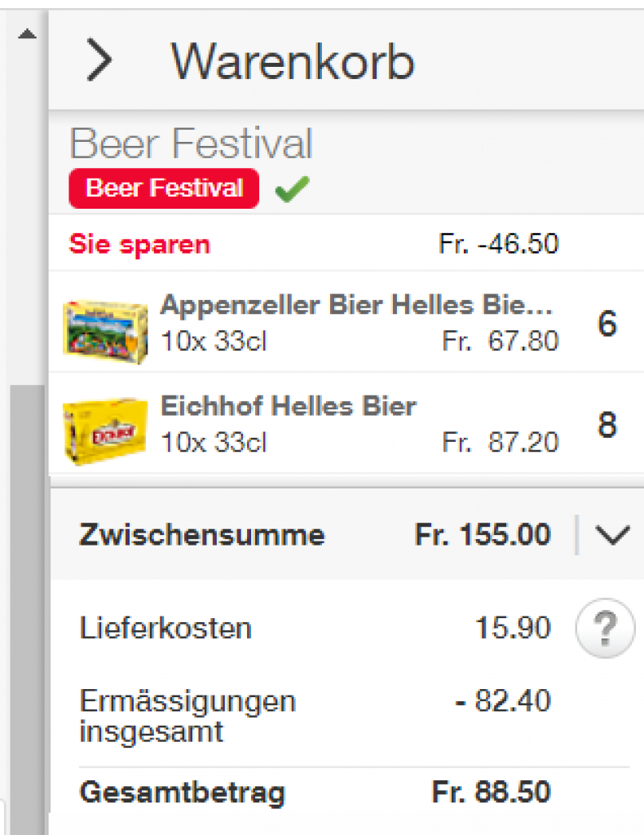This screenshot has width=644, height=835.
Task: Click the Appenzeller price Fr. 67.80
Action: coord(501,341)
